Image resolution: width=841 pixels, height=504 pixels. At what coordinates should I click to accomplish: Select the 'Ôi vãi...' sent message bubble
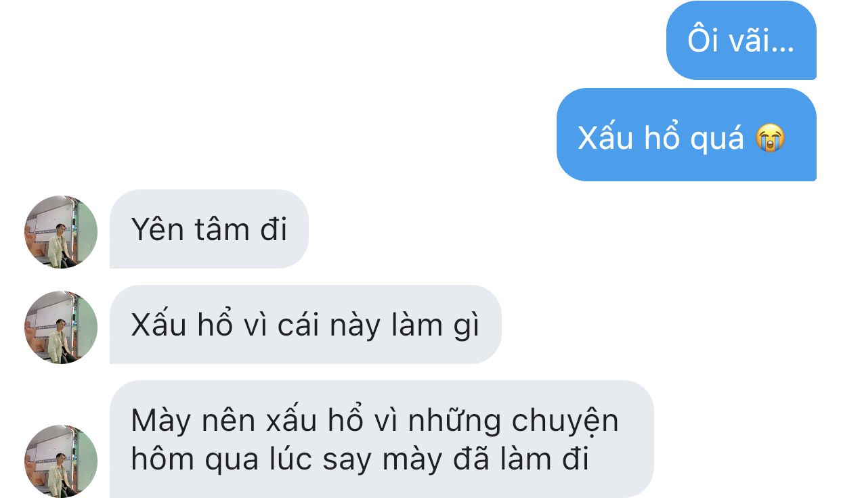741,41
